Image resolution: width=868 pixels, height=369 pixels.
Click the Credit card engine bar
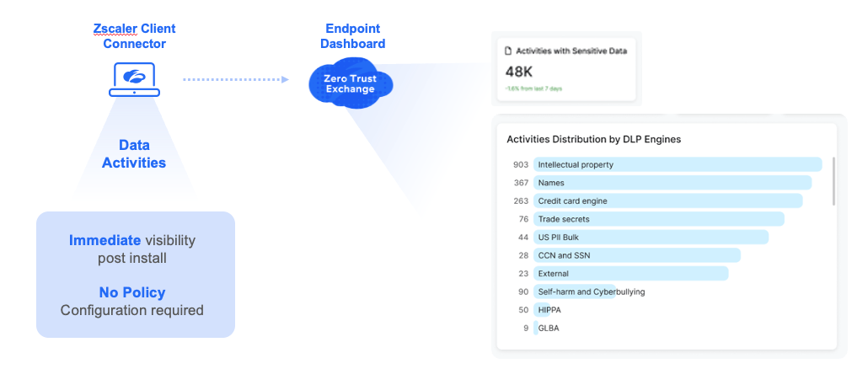click(x=667, y=201)
